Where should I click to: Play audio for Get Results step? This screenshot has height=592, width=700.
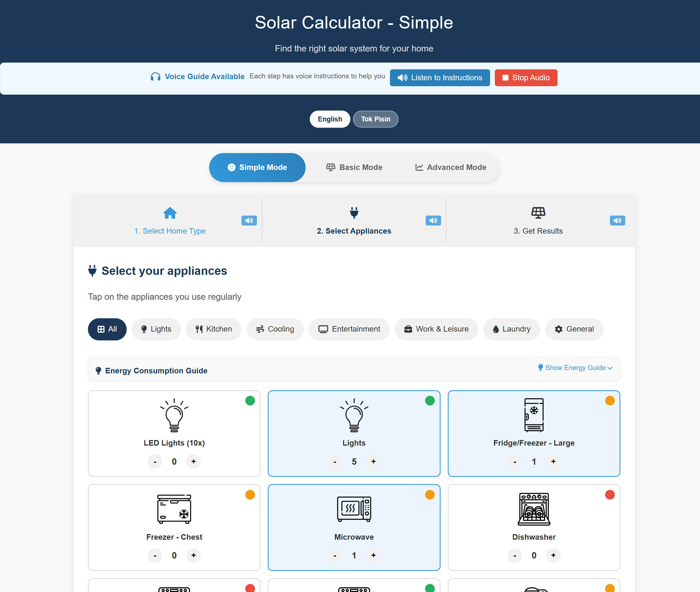tap(617, 221)
